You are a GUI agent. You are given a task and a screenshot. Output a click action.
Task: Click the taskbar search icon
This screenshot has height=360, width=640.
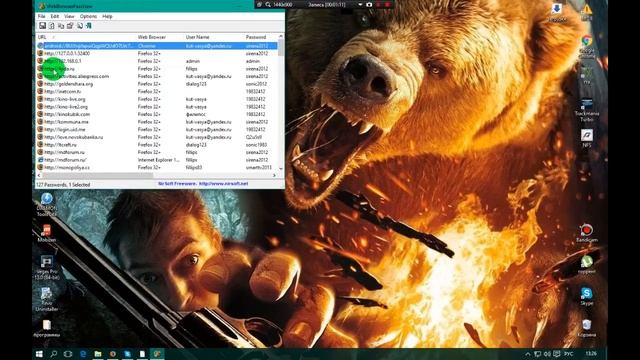tap(54, 354)
